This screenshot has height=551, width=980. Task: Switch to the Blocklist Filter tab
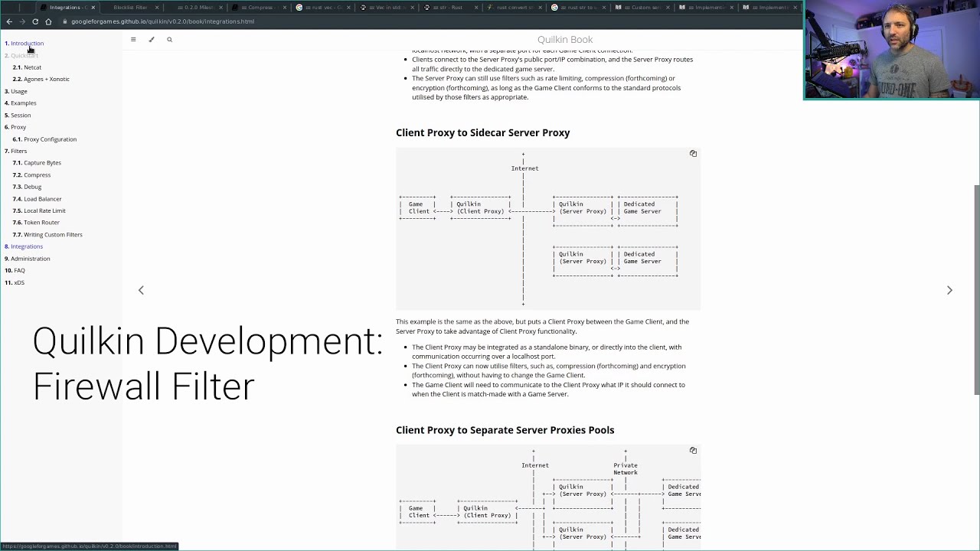click(x=130, y=8)
